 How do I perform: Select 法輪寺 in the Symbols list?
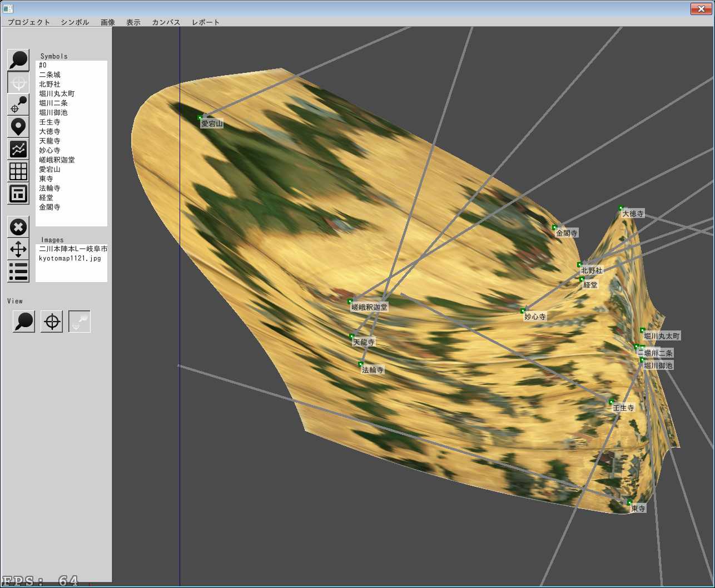(71, 188)
